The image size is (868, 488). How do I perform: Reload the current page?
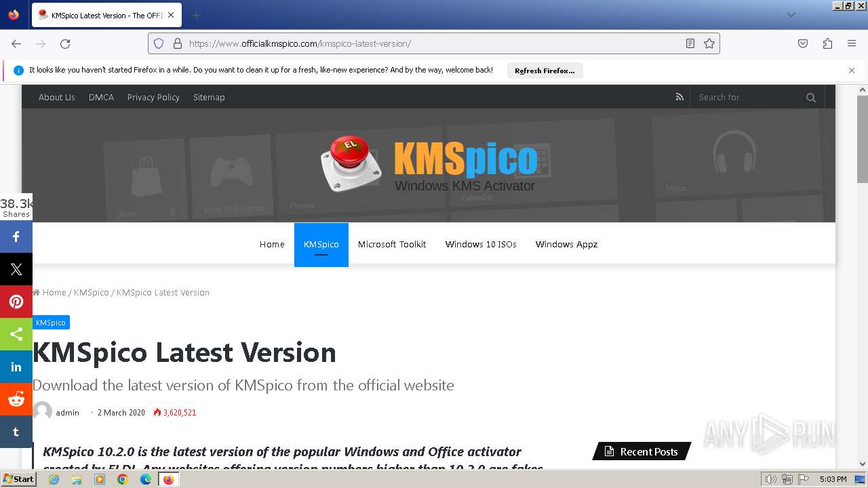[x=65, y=43]
